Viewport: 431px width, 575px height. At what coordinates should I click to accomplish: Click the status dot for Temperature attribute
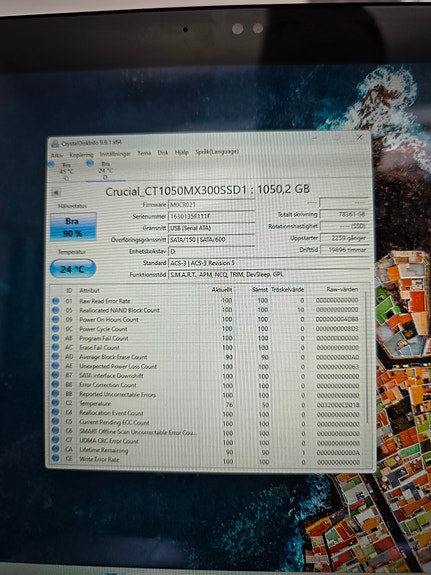55,403
